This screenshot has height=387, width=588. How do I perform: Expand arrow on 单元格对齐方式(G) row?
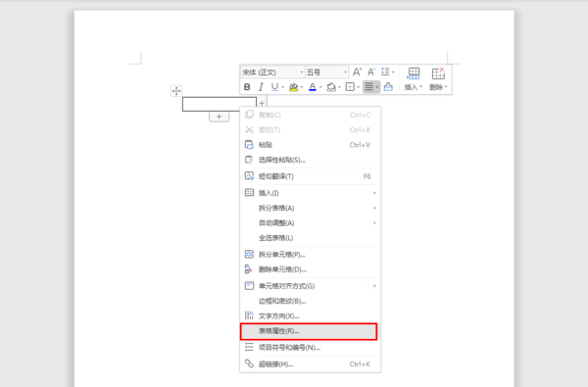coord(374,286)
